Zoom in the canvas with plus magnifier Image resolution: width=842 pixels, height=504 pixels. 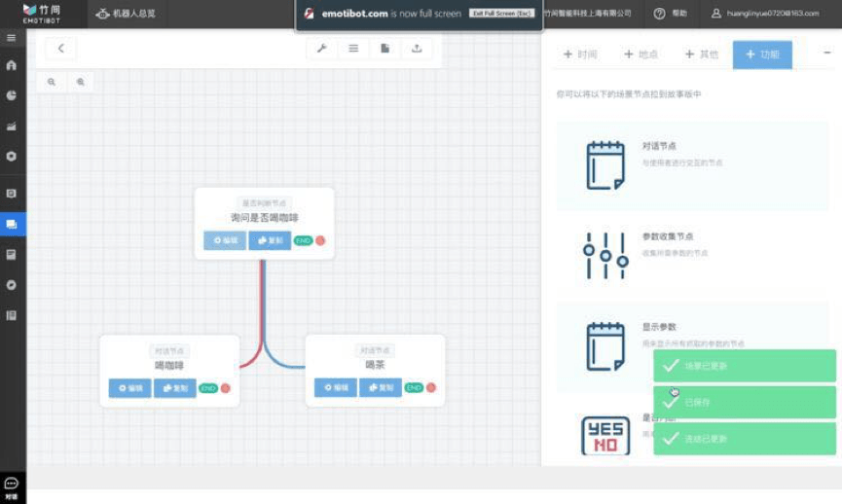click(x=80, y=83)
